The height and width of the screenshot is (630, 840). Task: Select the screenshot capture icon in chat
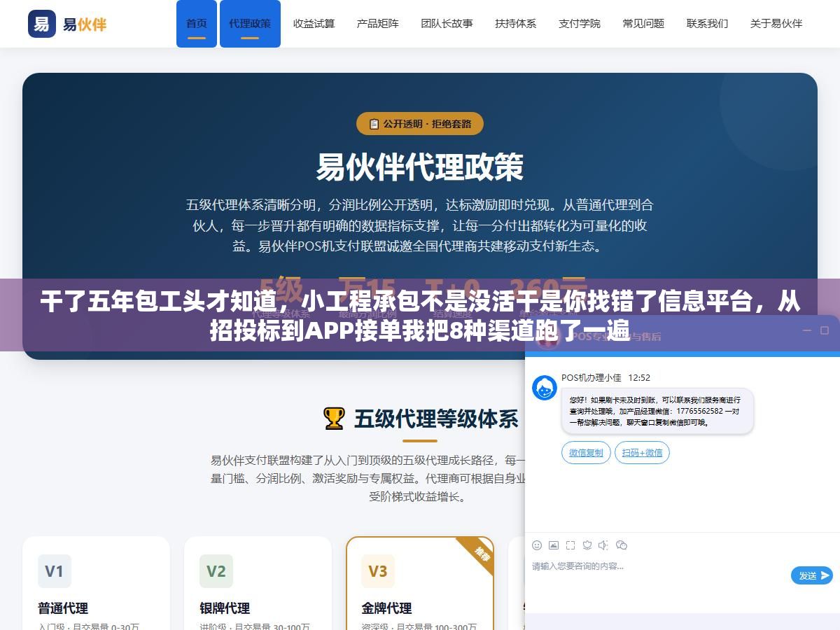[x=570, y=545]
